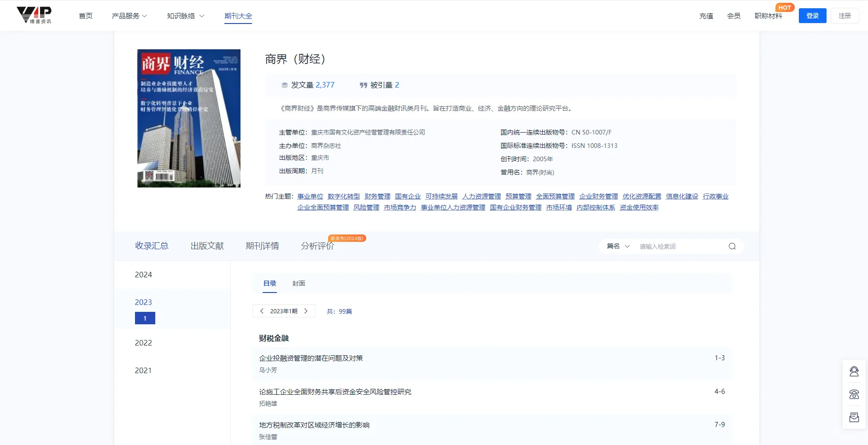Click the 登录 login button
The image size is (868, 445).
point(812,15)
